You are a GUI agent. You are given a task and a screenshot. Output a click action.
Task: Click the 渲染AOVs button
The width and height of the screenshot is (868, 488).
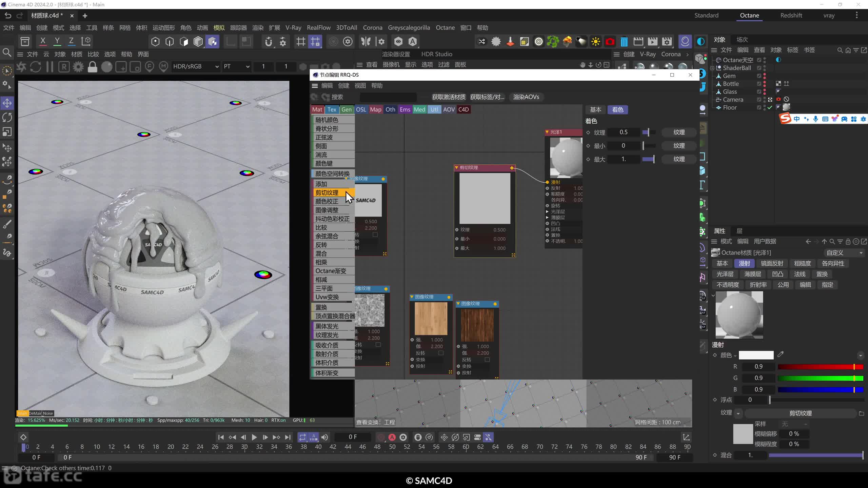[526, 97]
